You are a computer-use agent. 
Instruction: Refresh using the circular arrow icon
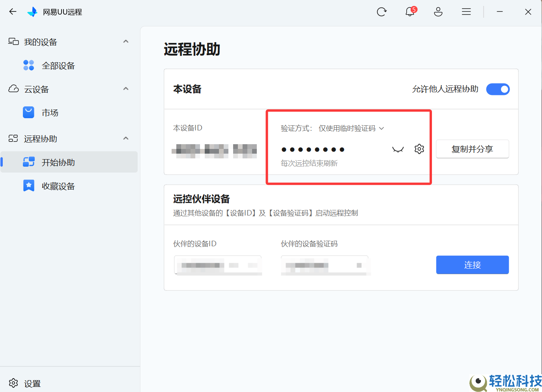pos(381,12)
